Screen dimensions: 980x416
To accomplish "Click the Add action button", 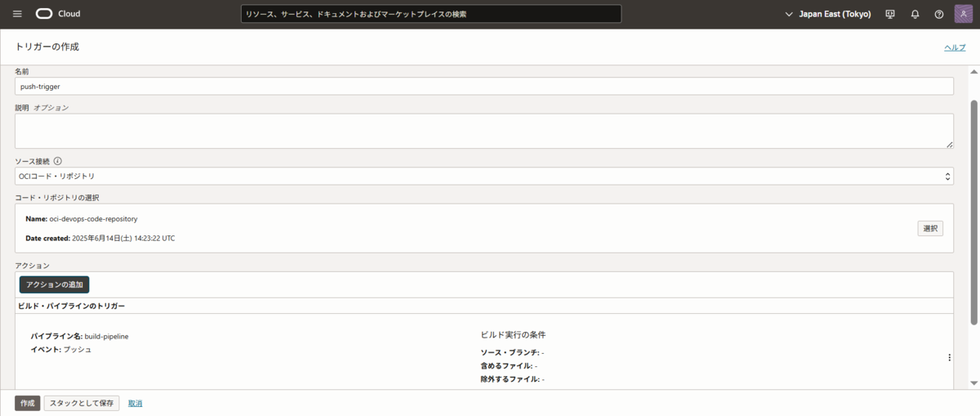I will click(54, 284).
